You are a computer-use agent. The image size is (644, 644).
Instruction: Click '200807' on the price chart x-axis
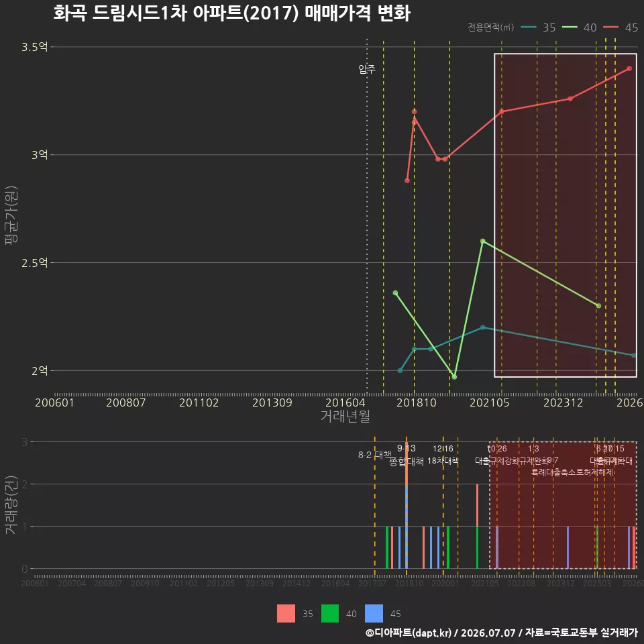(125, 402)
